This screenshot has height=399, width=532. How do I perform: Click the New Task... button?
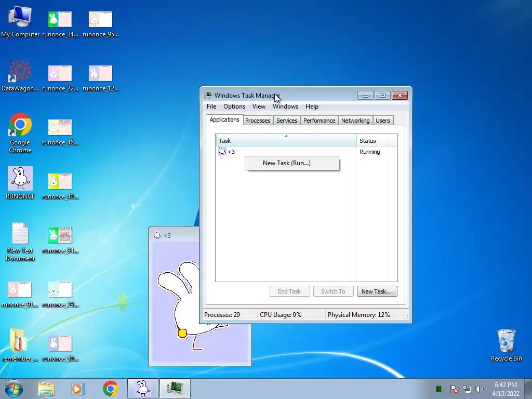[377, 291]
